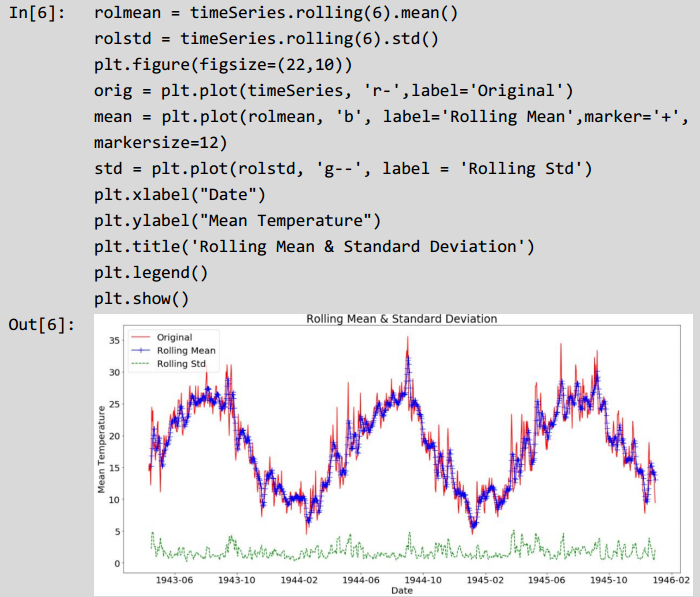Click the mean = plt.plot(rolmean line
700x597 pixels.
coord(391,117)
